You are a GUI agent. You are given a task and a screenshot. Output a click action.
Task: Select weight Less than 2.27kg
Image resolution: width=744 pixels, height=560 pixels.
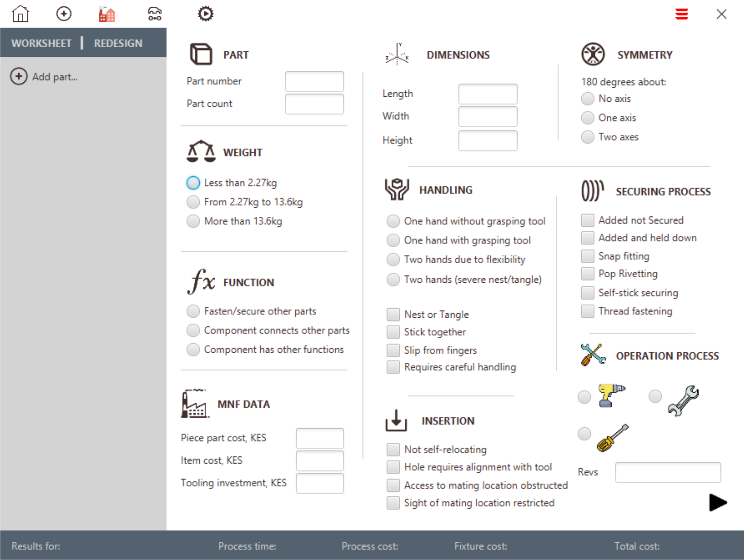tap(193, 183)
